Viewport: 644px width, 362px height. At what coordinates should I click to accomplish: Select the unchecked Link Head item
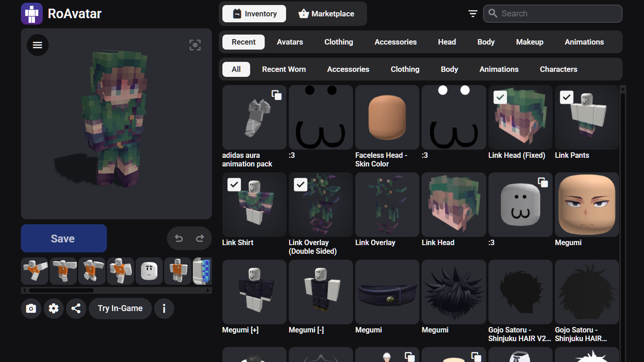(454, 209)
